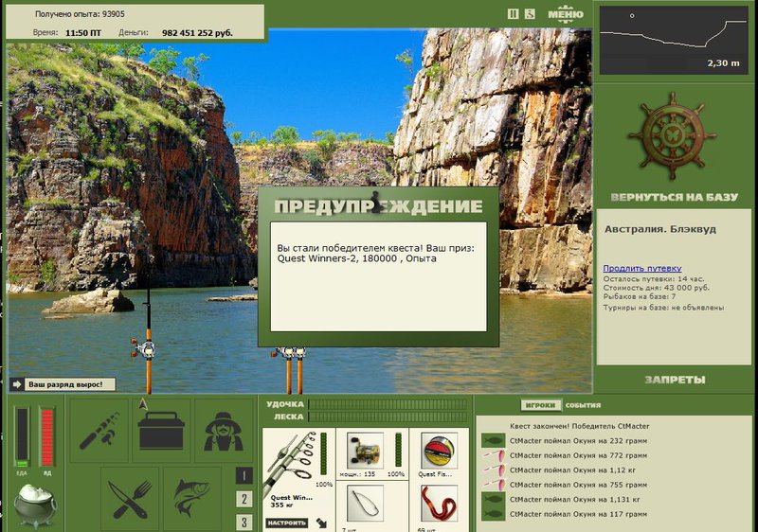This screenshot has width=758, height=532.
Task: Click the Quest Fis fishing line spool
Action: click(x=439, y=451)
